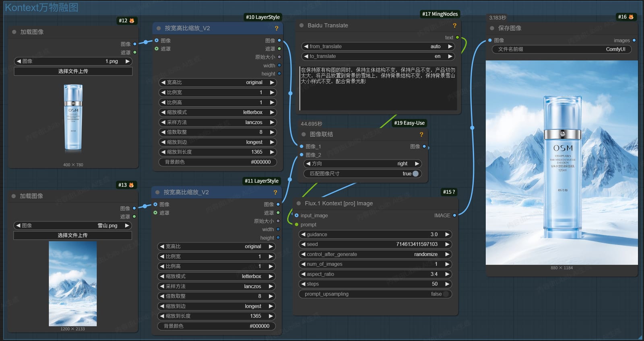The height and width of the screenshot is (341, 644).
Task: Go to next image after 1.png using right arrow
Action: [128, 61]
